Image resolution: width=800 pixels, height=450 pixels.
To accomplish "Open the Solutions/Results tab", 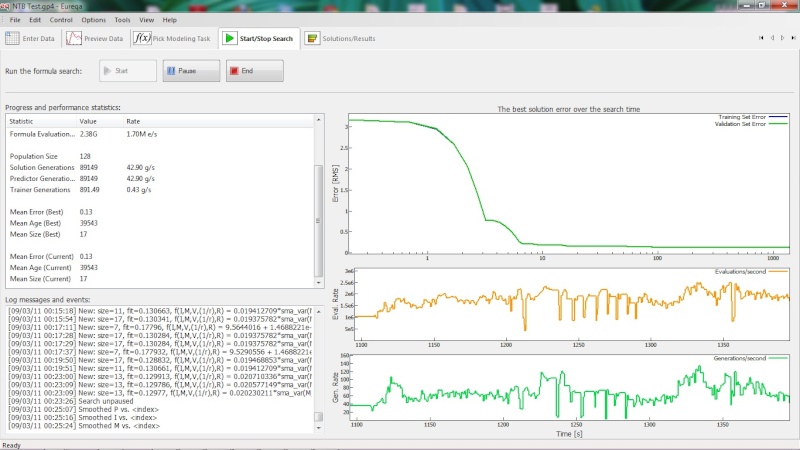I will (x=340, y=38).
